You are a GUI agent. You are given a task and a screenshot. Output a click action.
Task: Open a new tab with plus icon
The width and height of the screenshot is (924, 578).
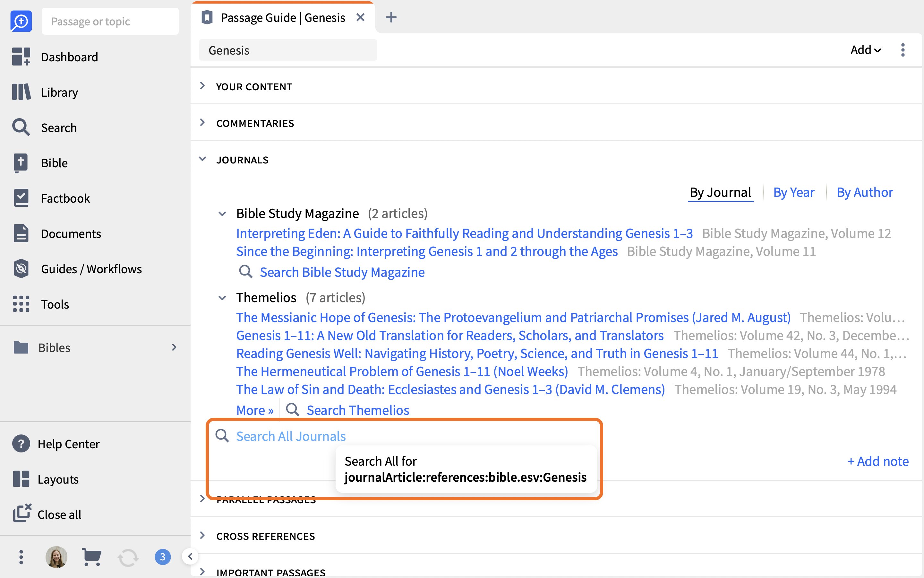point(391,17)
